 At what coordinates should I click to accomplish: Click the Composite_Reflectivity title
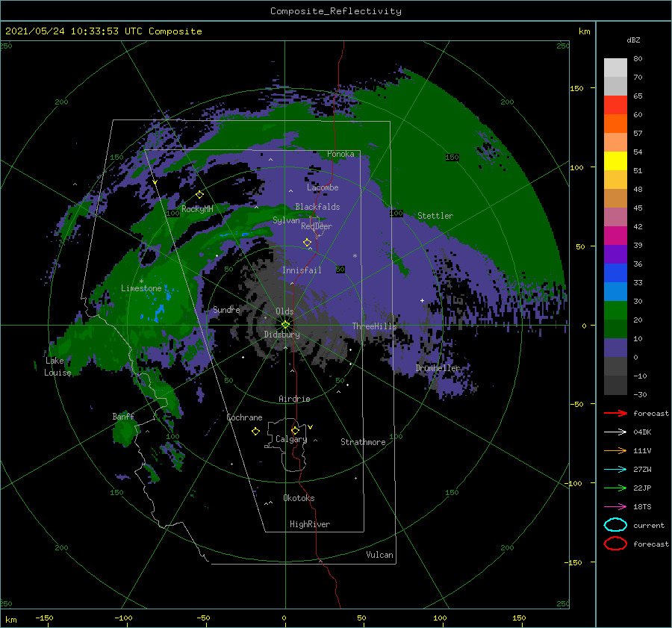tap(335, 11)
